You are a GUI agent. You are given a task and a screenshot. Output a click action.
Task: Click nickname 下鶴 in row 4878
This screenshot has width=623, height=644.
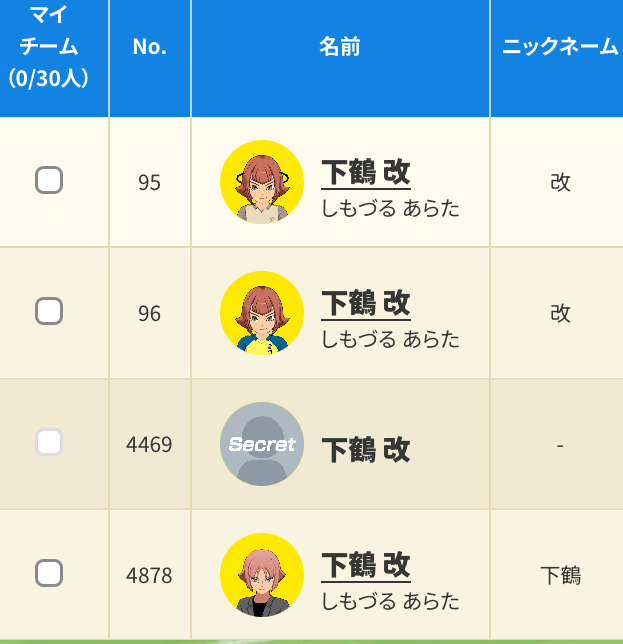[x=560, y=575]
